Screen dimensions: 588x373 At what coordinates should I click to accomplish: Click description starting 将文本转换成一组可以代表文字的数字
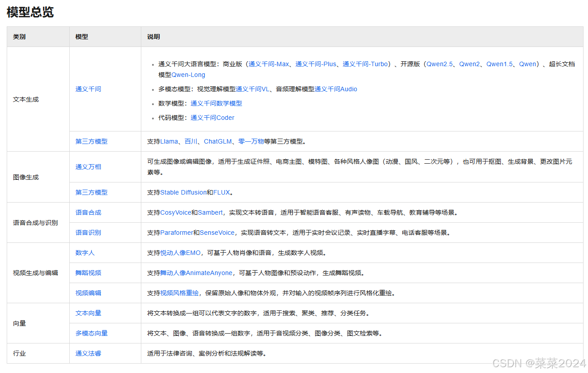pyautogui.click(x=258, y=313)
